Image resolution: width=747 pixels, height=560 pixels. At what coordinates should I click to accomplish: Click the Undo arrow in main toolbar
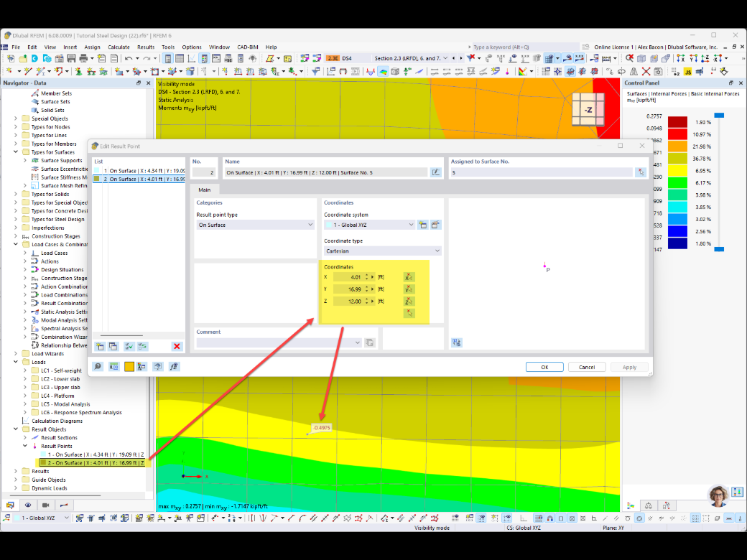pyautogui.click(x=128, y=58)
